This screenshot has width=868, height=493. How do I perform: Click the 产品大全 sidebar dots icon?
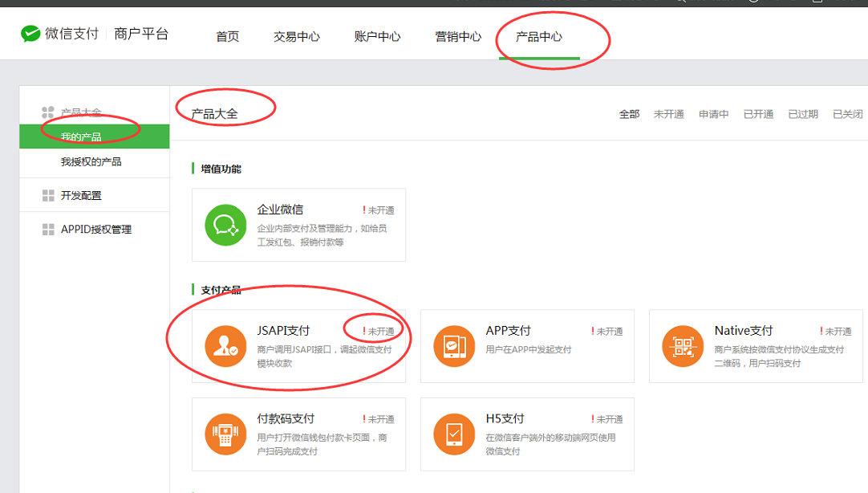tap(48, 112)
